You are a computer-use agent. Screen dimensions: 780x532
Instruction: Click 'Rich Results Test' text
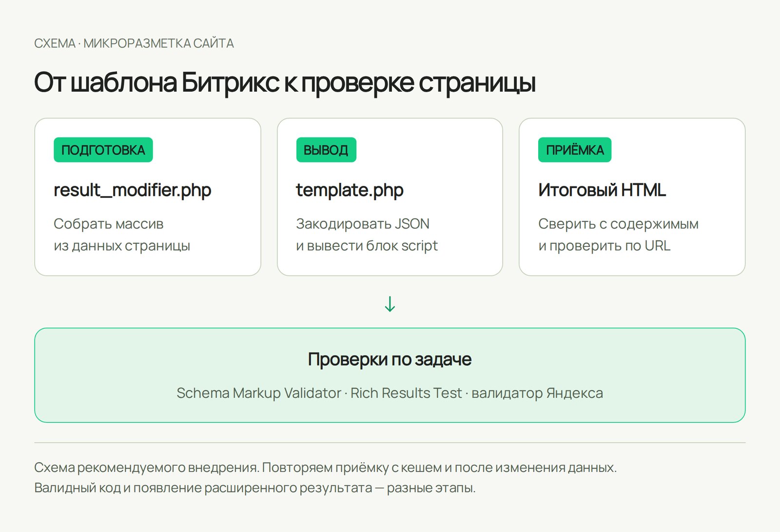(x=406, y=393)
